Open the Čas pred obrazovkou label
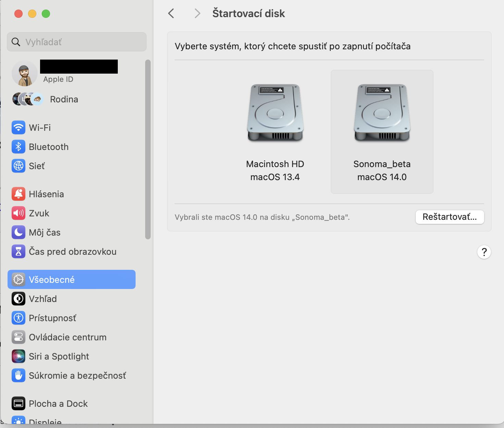Viewport: 504px width, 428px height. pos(73,252)
